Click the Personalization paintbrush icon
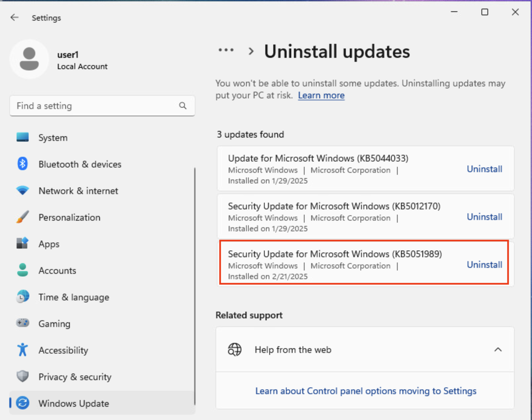532x420 pixels. click(x=23, y=217)
